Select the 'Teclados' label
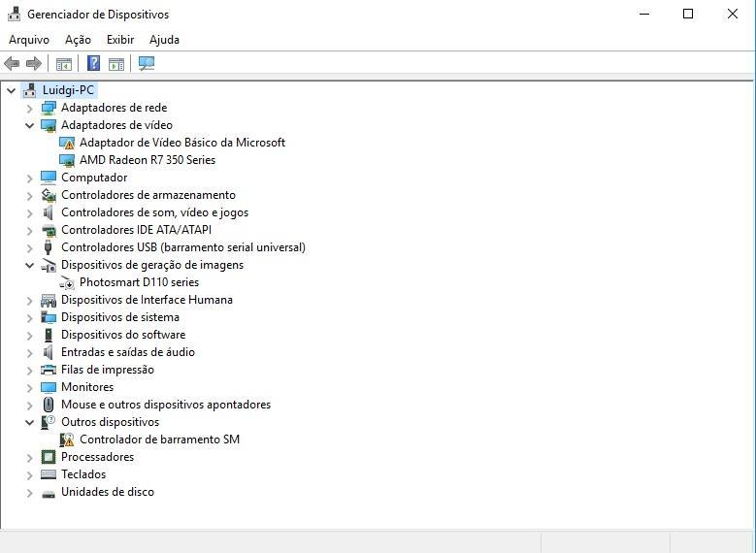The image size is (756, 553). (83, 474)
